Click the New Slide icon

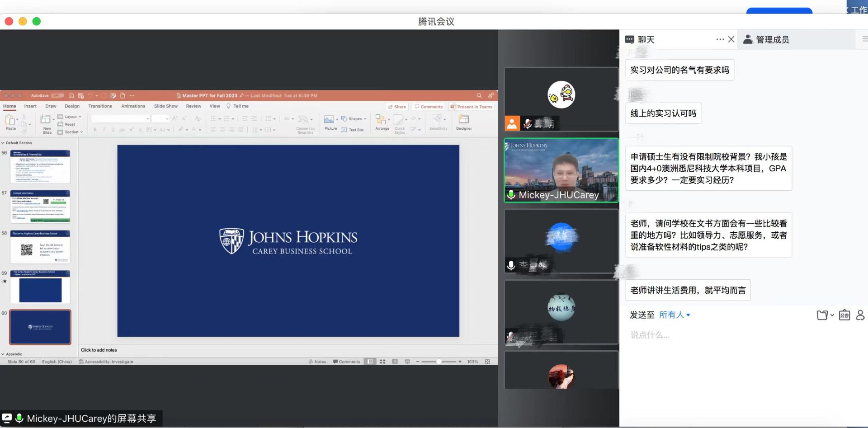click(47, 123)
